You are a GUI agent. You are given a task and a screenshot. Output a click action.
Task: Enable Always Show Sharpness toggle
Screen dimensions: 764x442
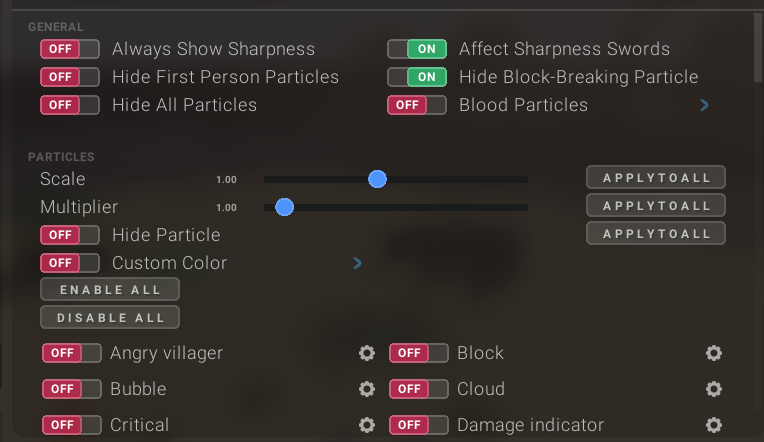click(70, 49)
